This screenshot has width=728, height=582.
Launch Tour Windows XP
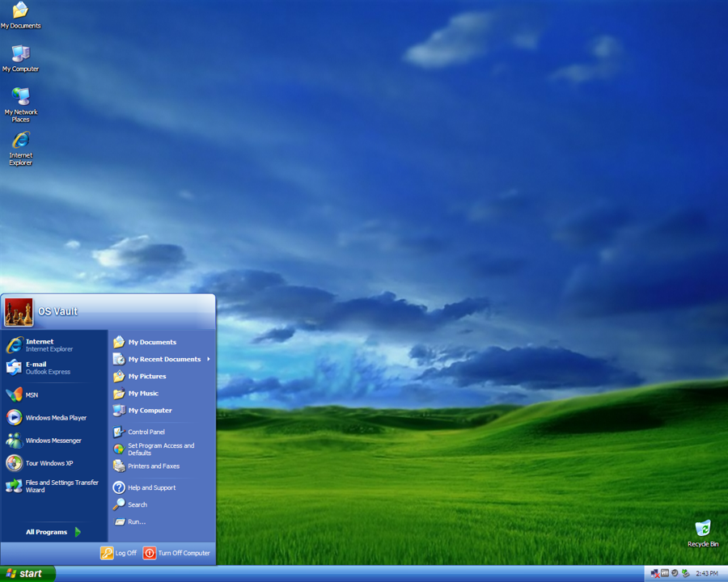(x=54, y=462)
